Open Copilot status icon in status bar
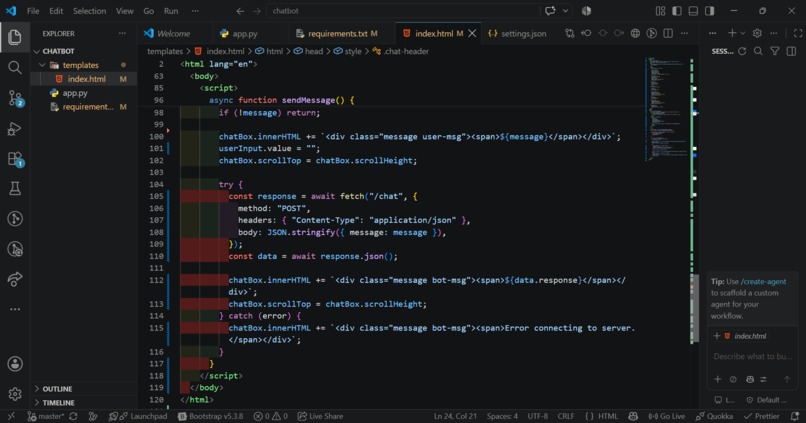This screenshot has height=423, width=806. click(x=633, y=416)
